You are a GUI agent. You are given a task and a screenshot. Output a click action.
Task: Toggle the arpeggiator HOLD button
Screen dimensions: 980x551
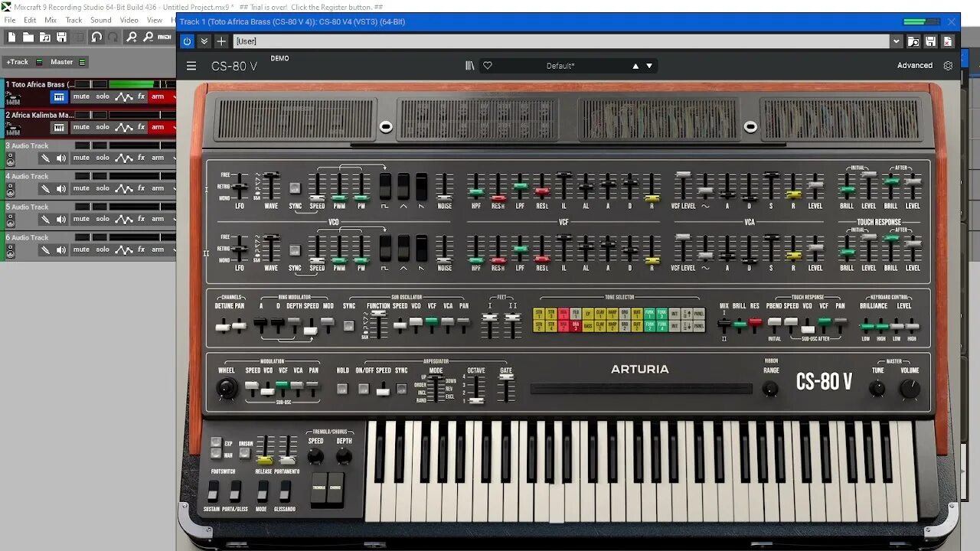click(x=342, y=389)
